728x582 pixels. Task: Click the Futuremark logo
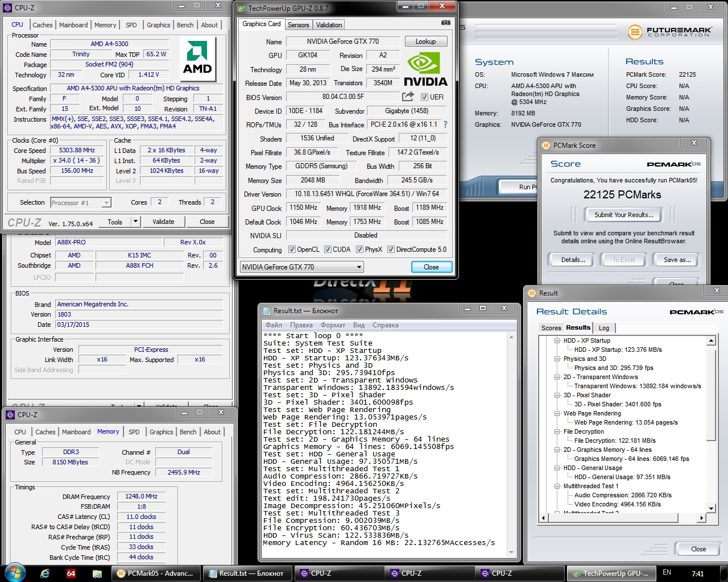(669, 32)
